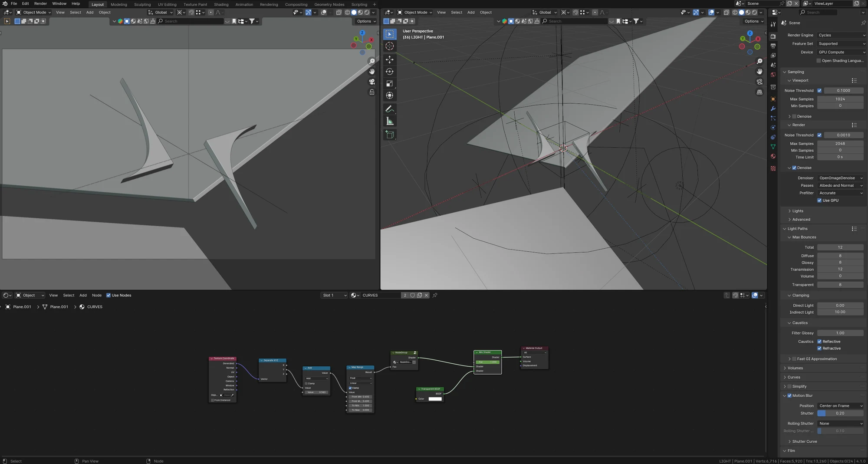Open the Passes Albedo and Normal dropdown

tap(840, 185)
